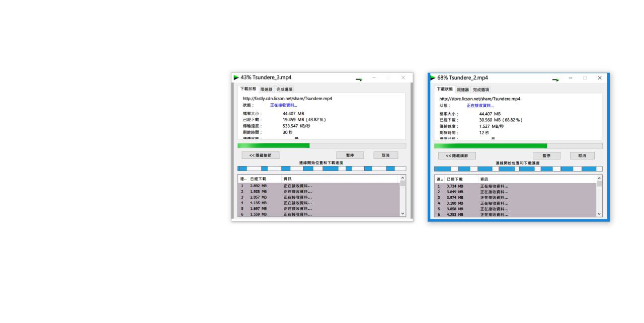
Task: Select connection row with 3.734 MB
Action: 515,186
